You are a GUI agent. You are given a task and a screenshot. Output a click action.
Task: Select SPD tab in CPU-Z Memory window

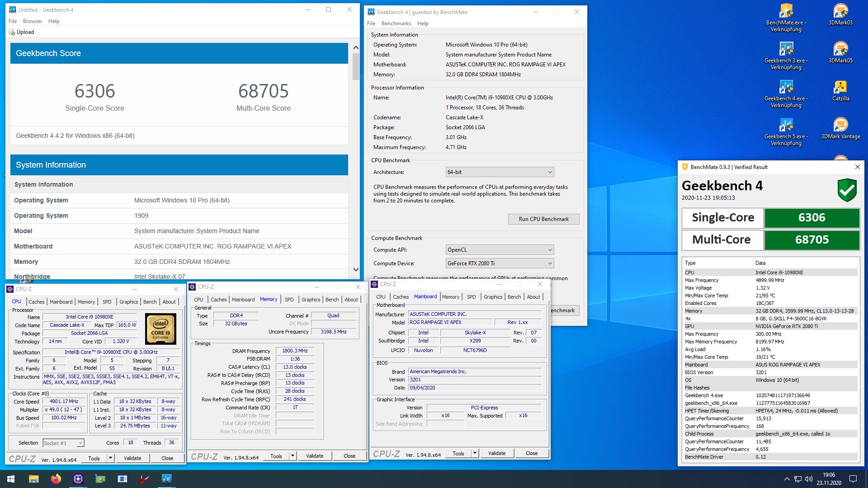click(289, 300)
